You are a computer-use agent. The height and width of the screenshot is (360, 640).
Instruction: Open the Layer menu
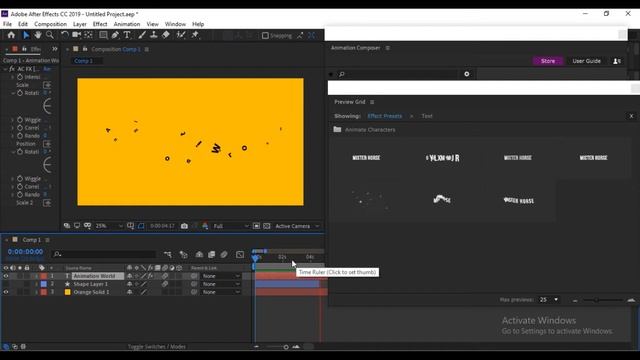coord(80,24)
